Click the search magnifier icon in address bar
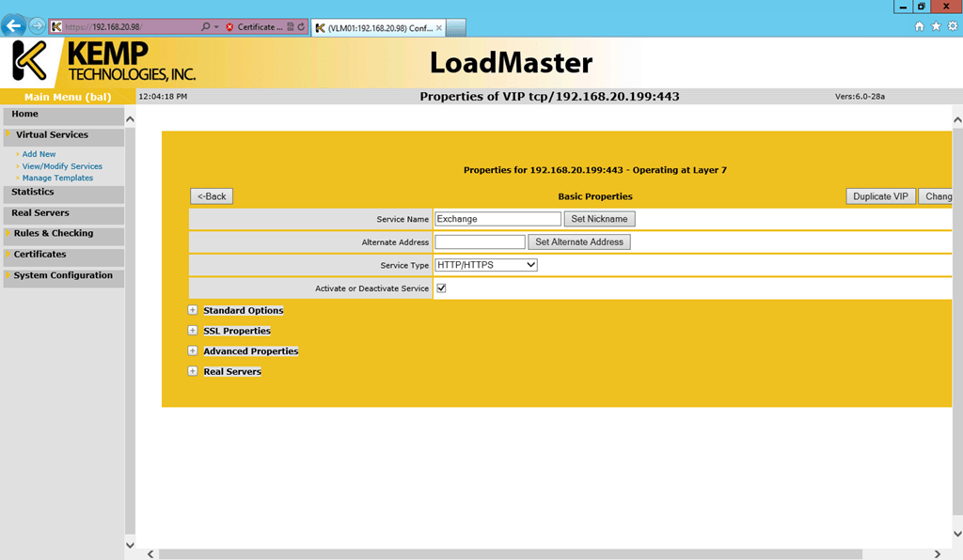Viewport: 963px width, 560px height. click(x=205, y=27)
